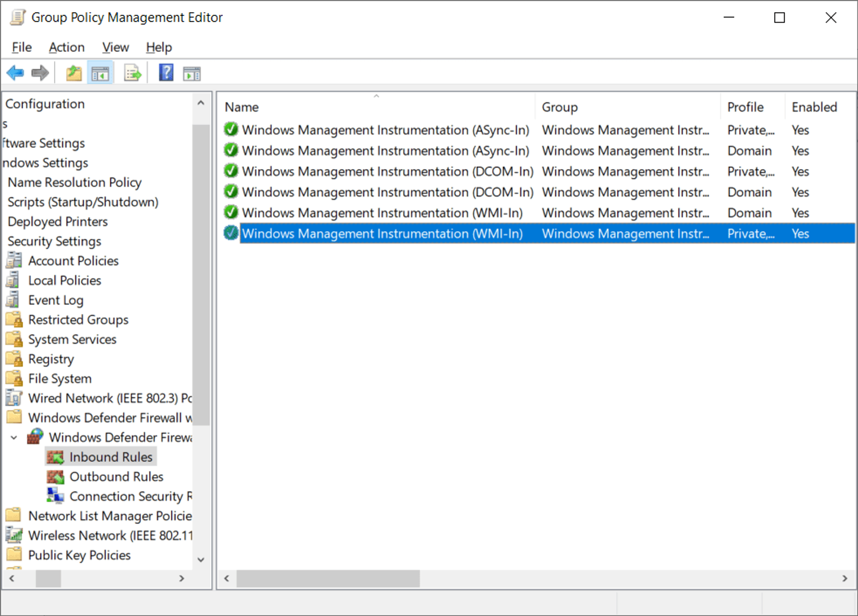Click the Registry locked folder icon

click(14, 358)
